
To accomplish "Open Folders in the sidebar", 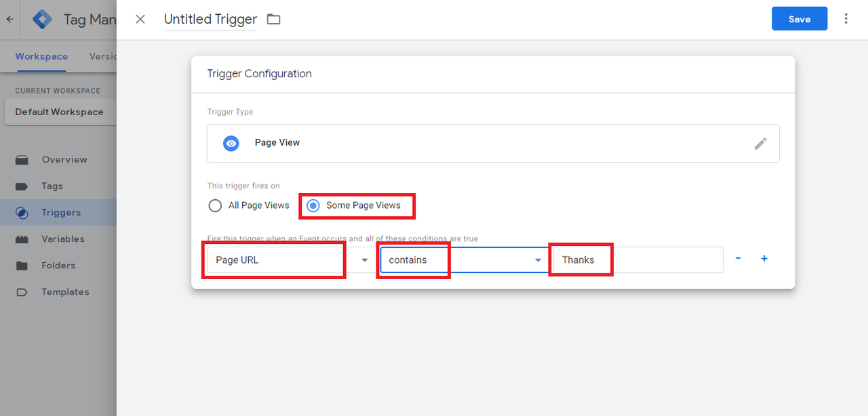I will [x=58, y=266].
